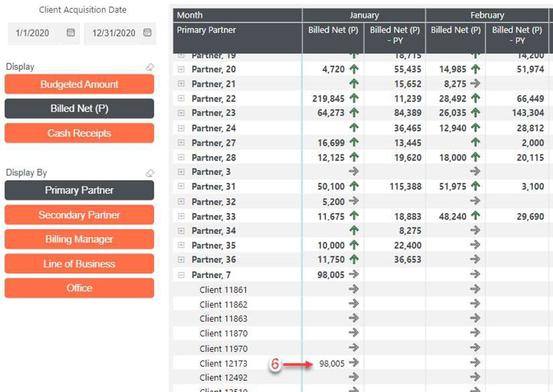This screenshot has width=553, height=392.
Task: Click the February column header
Action: pyautogui.click(x=486, y=15)
